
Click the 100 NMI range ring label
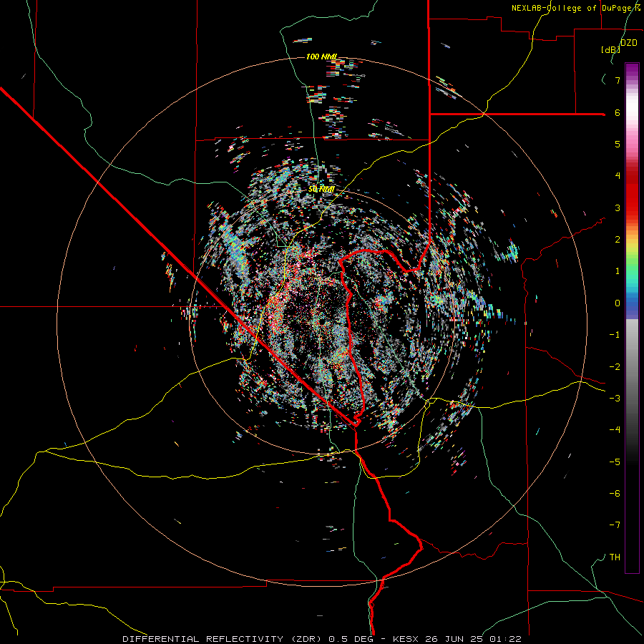[321, 57]
